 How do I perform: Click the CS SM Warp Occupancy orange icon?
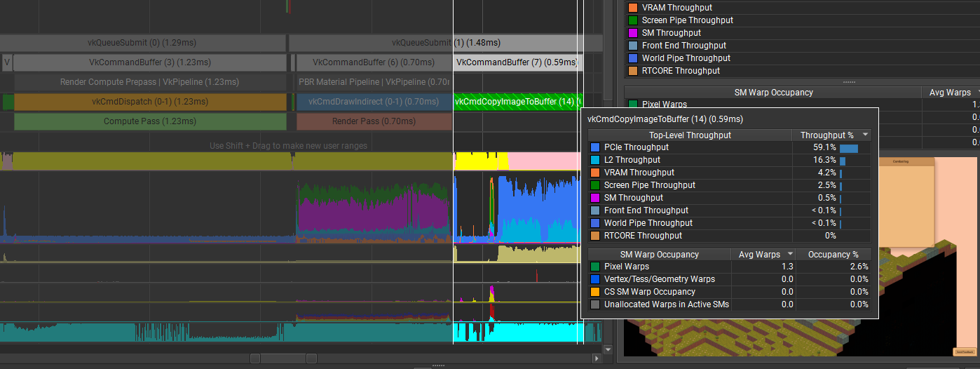595,292
